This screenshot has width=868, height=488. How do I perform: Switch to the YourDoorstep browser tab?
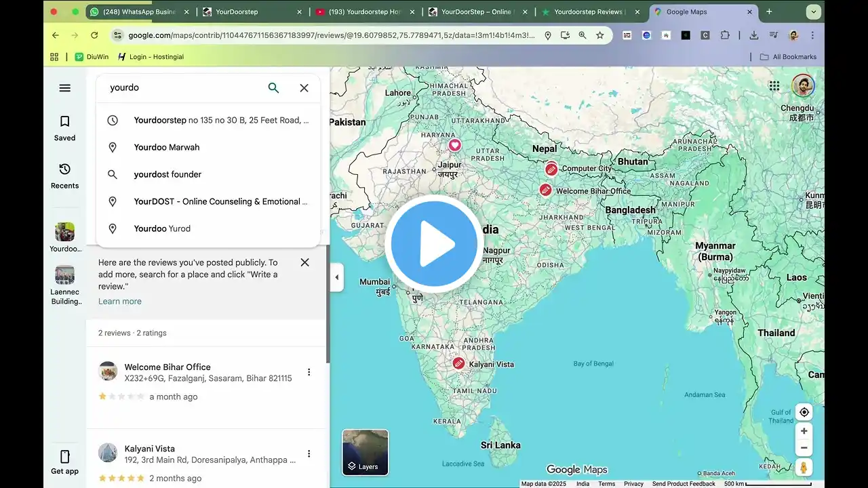pos(251,12)
